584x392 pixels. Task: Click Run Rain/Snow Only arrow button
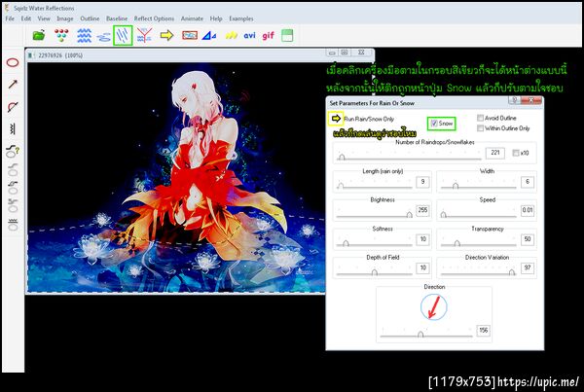point(336,119)
